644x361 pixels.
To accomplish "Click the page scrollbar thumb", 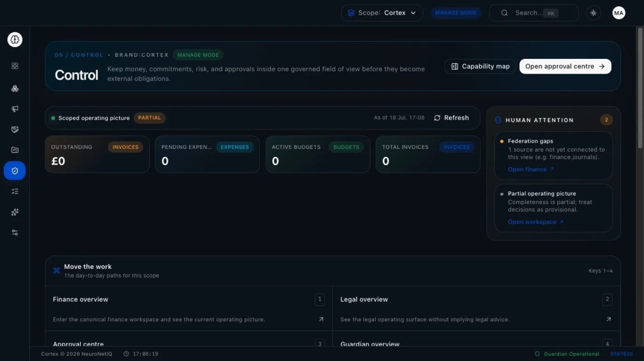I will [x=640, y=88].
